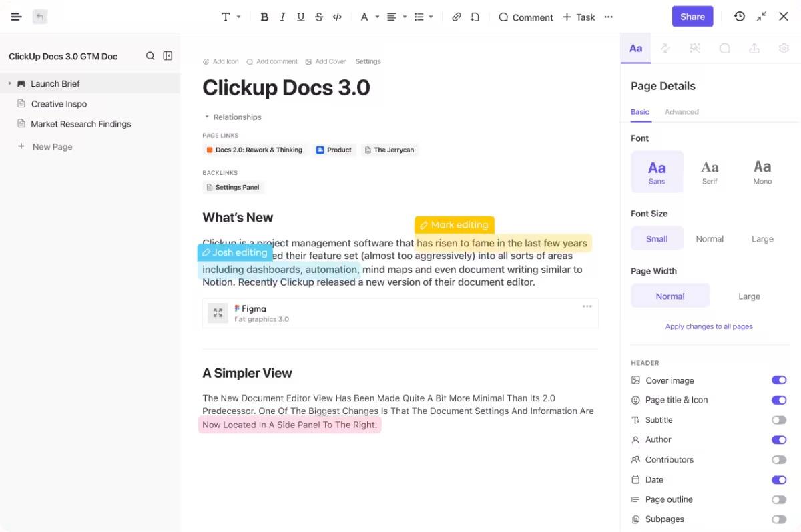Open The Jerrycan page link

coord(389,150)
